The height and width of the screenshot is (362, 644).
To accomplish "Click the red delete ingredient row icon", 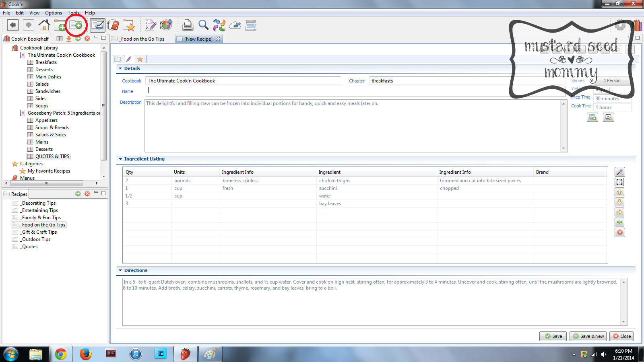I will pyautogui.click(x=619, y=232).
